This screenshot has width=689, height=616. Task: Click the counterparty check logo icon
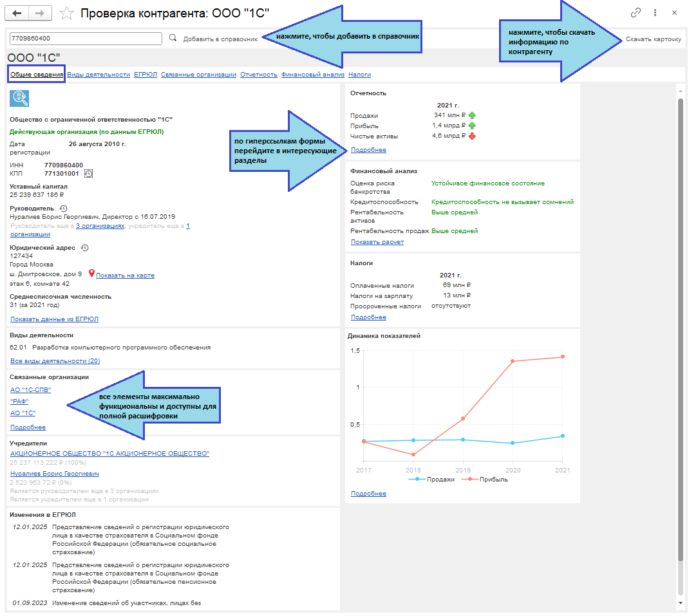[19, 98]
